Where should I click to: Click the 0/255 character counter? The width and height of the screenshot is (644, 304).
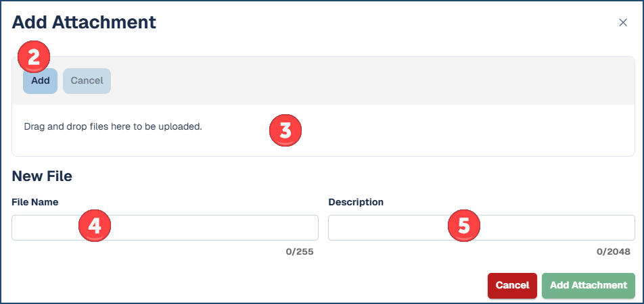[x=299, y=251]
